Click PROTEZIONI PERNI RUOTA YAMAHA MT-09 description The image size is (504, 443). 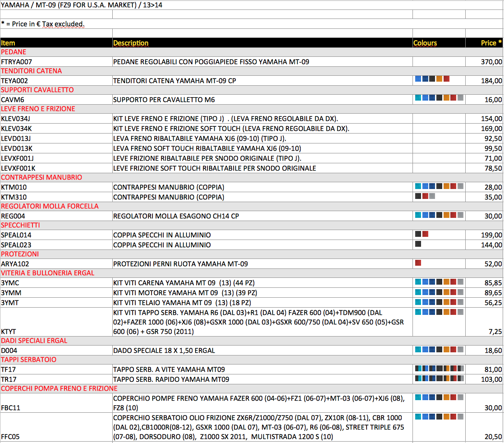click(180, 264)
